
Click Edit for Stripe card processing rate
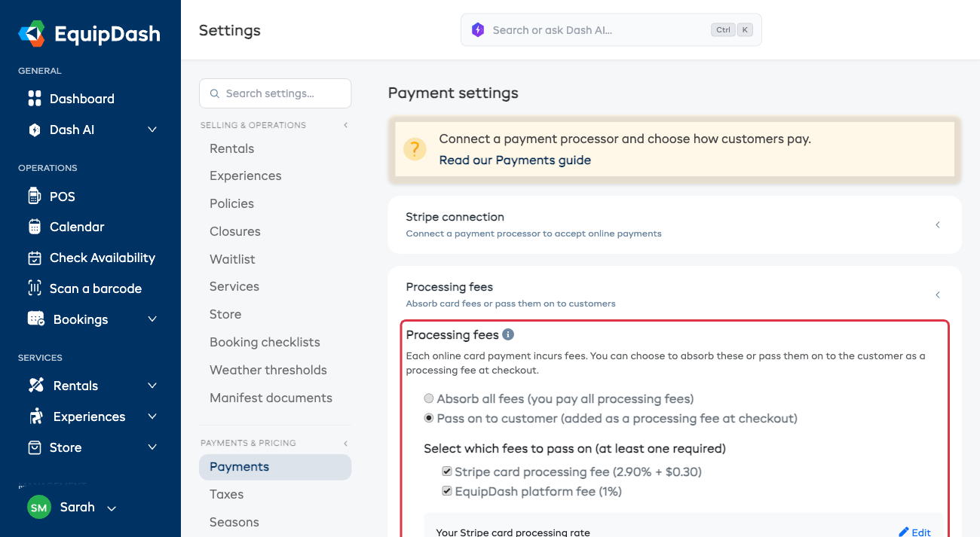click(x=914, y=532)
